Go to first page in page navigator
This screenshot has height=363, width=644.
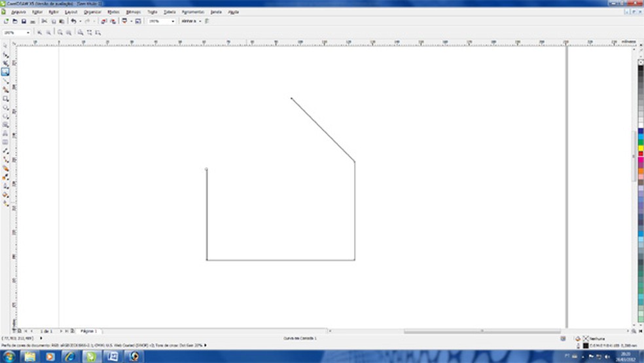(x=26, y=331)
